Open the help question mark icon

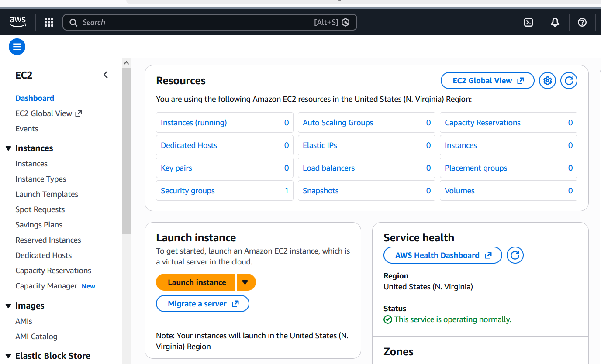pyautogui.click(x=582, y=22)
